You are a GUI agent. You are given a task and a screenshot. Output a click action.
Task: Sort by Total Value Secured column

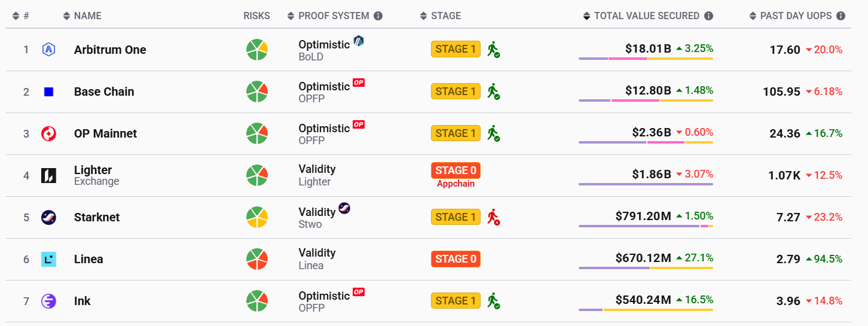(641, 16)
